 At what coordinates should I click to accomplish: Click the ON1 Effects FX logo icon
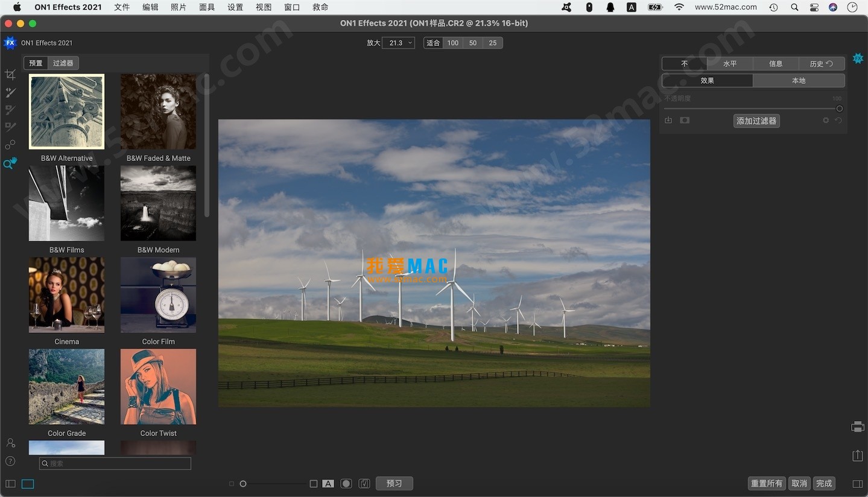pos(10,43)
